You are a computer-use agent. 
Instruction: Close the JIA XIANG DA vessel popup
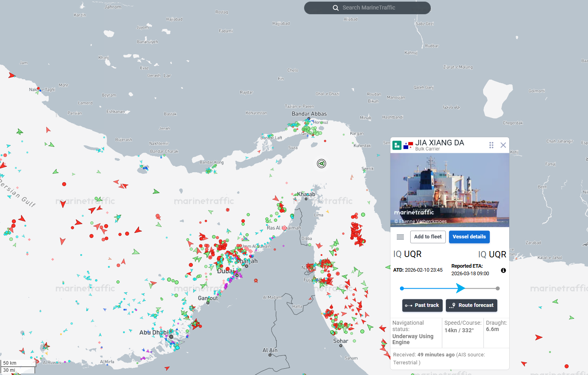503,145
